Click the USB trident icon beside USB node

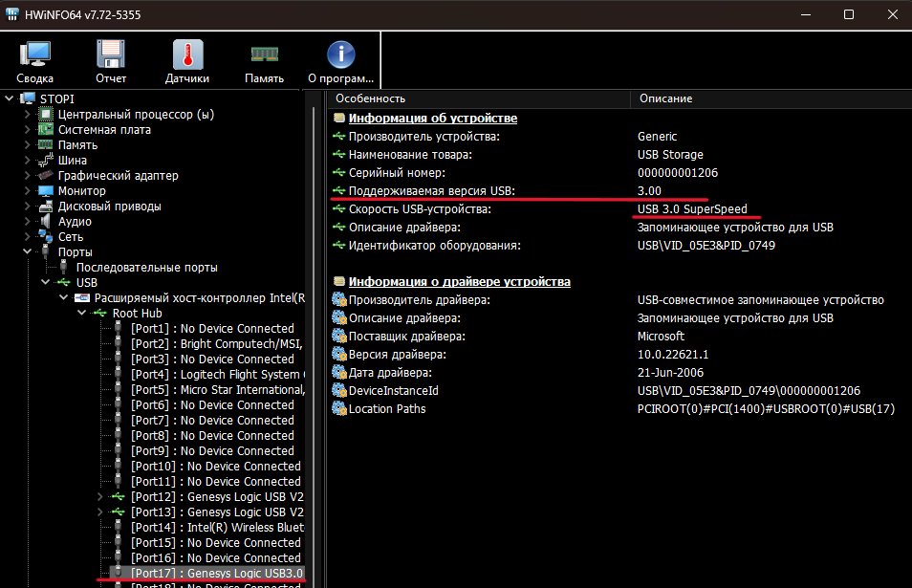click(x=63, y=282)
